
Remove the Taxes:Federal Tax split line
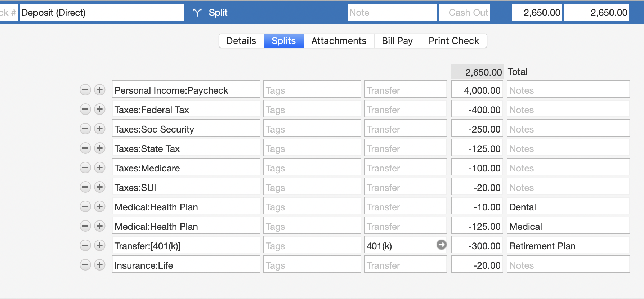pos(85,109)
